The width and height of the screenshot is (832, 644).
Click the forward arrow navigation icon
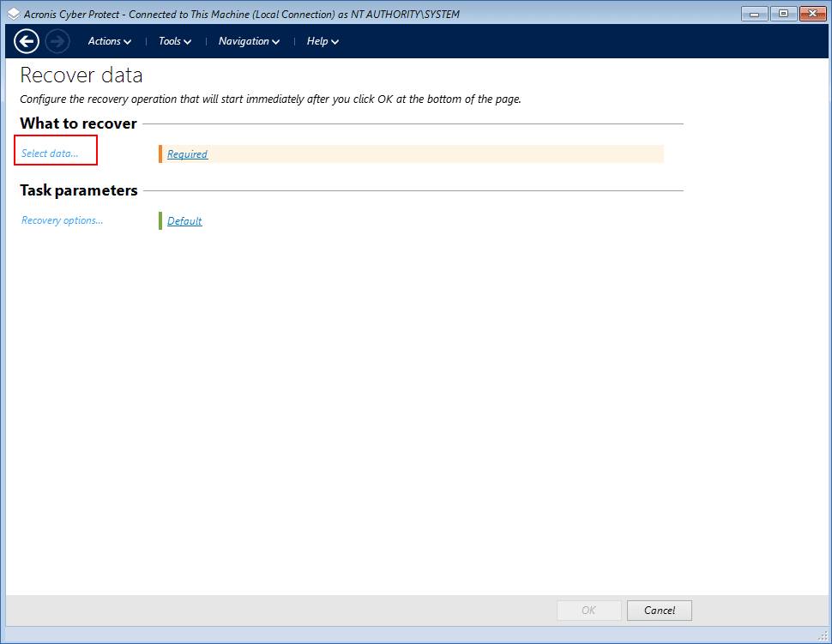coord(57,41)
